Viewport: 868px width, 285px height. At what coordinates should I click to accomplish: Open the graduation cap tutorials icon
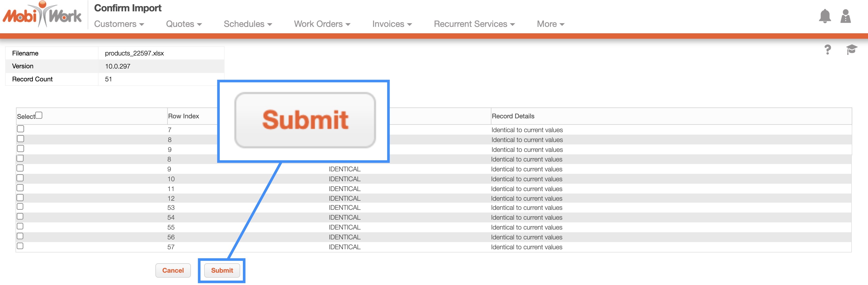click(851, 50)
